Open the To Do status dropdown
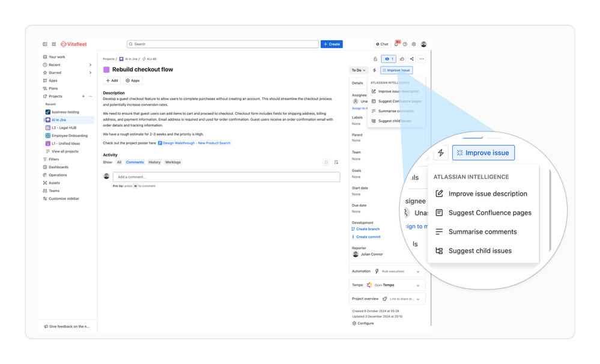This screenshot has height=364, width=600. (357, 70)
